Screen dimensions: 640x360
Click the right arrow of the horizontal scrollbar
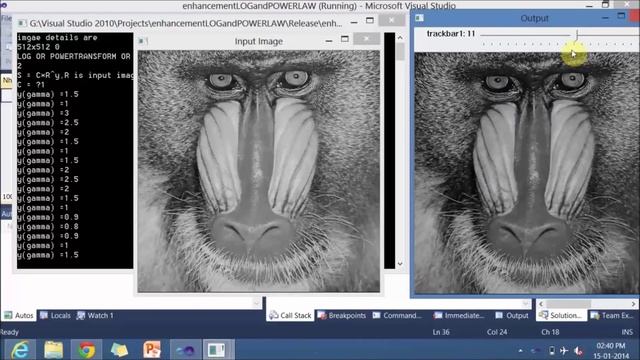[633, 304]
